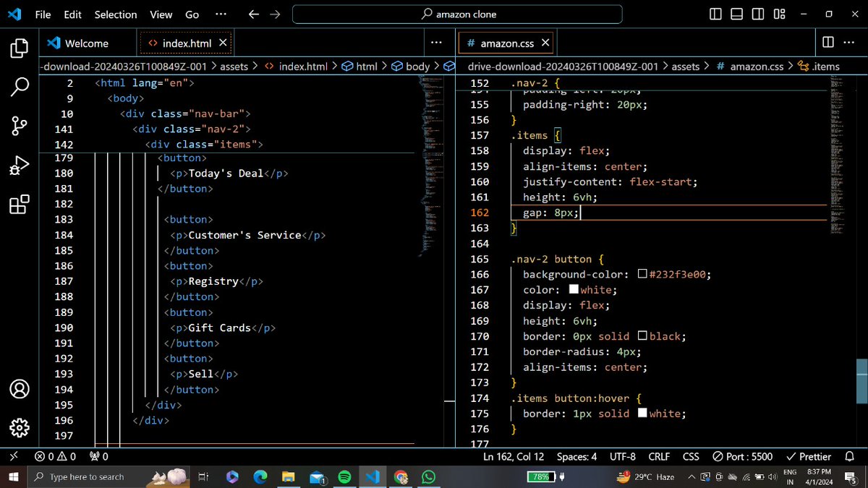Toggle secondary side bar layout icon
This screenshot has height=488, width=868.
click(x=757, y=14)
